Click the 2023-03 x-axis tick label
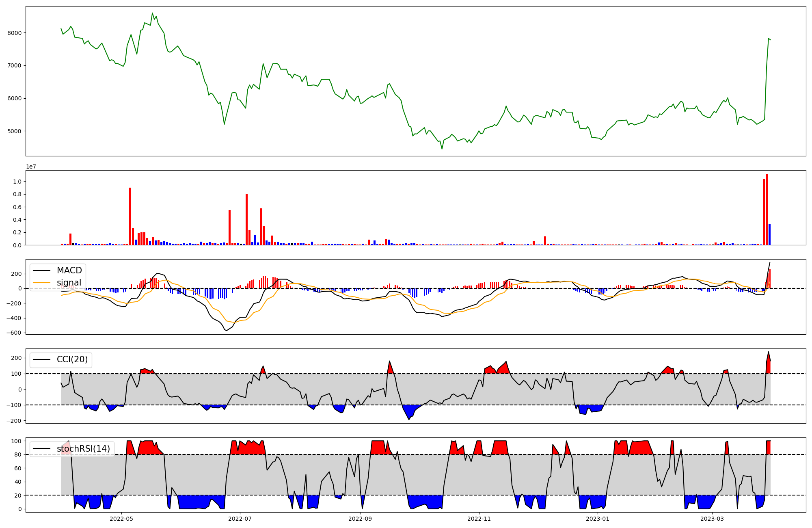The height and width of the screenshot is (528, 812). pos(712,519)
